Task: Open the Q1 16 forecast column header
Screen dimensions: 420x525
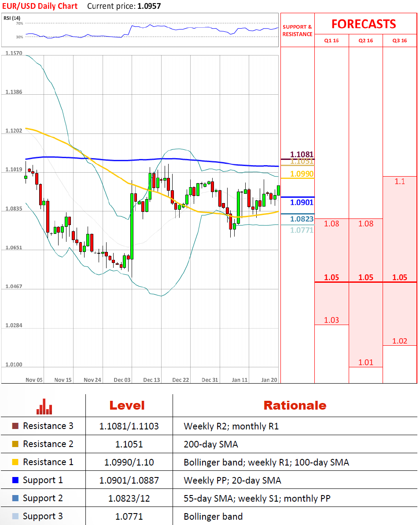Action: click(x=332, y=41)
